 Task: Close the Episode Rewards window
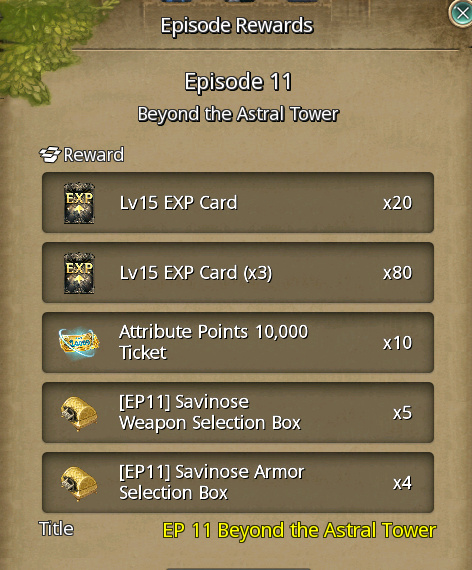click(x=461, y=13)
